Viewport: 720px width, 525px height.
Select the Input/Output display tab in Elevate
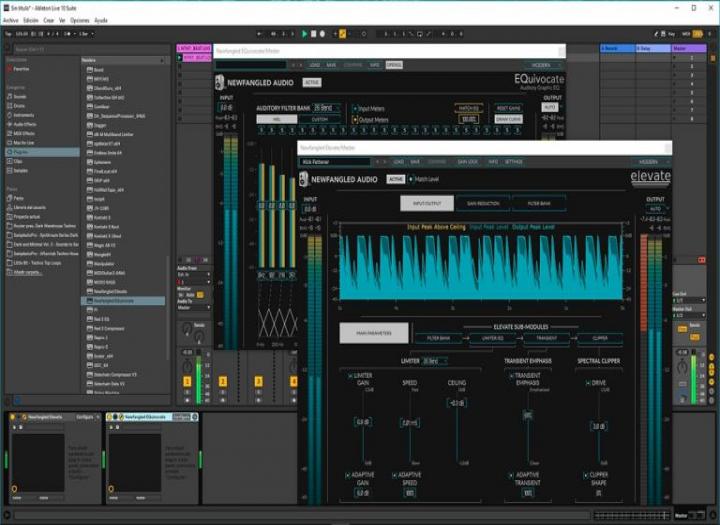[x=427, y=203]
